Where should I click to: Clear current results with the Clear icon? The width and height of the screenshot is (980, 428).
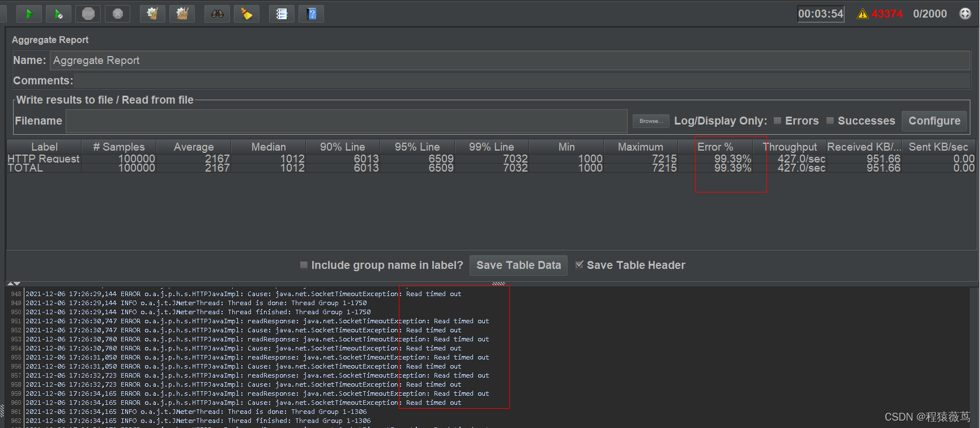pyautogui.click(x=152, y=14)
